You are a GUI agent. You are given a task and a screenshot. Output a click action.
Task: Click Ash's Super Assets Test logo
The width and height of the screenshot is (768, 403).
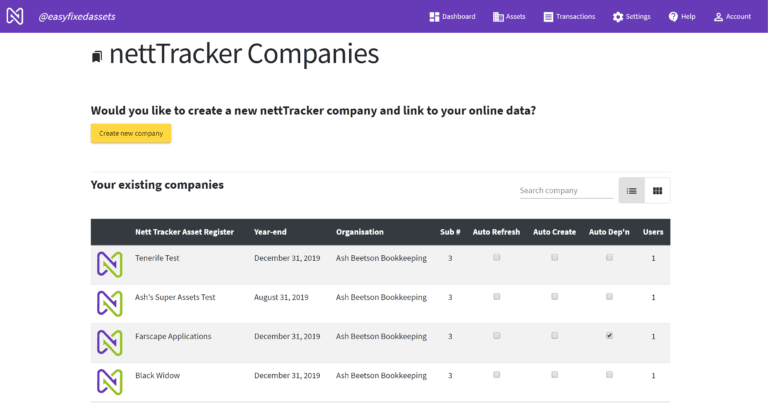(110, 304)
